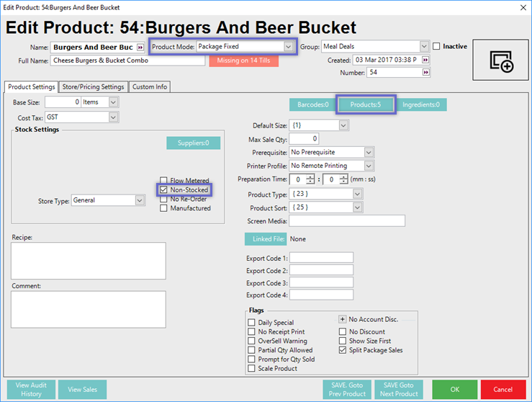This screenshot has height=402, width=532.
Task: Open the Product Mode dropdown
Action: (x=289, y=47)
